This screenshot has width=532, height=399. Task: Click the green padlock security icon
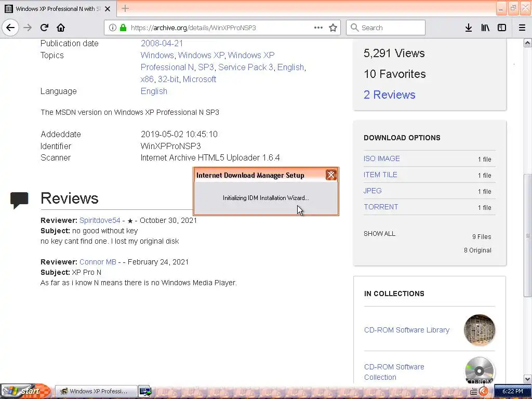(x=123, y=28)
